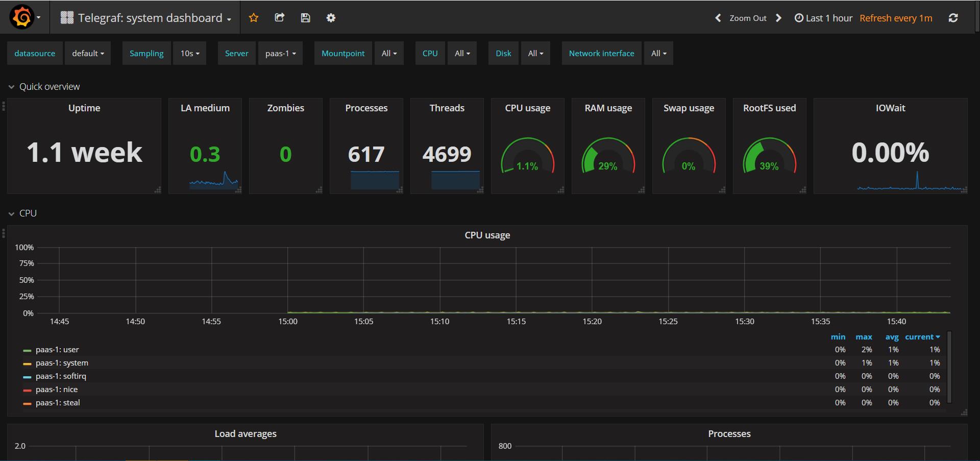Star the dashboard as favorite

pos(254,18)
